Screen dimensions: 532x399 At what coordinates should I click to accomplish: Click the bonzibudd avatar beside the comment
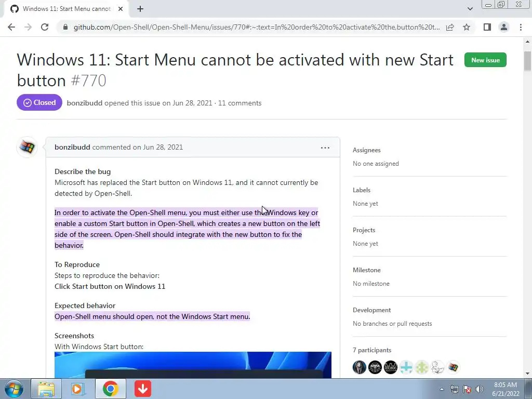tap(27, 147)
